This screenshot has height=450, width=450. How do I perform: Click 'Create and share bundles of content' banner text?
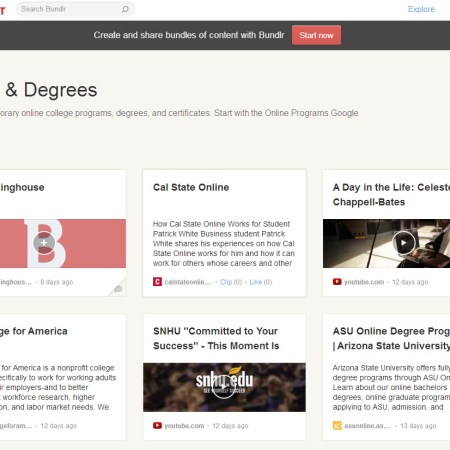tap(189, 35)
